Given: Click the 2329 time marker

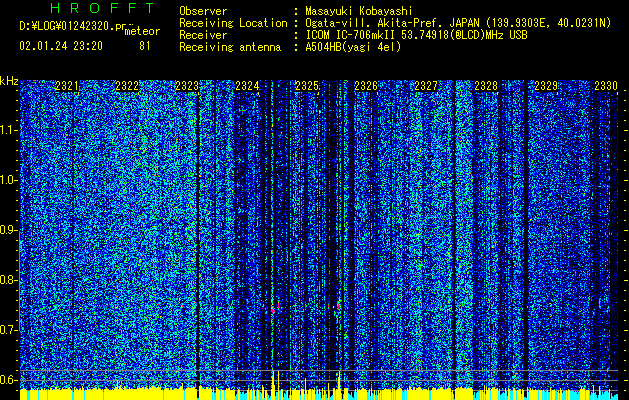Looking at the screenshot, I should coord(546,86).
